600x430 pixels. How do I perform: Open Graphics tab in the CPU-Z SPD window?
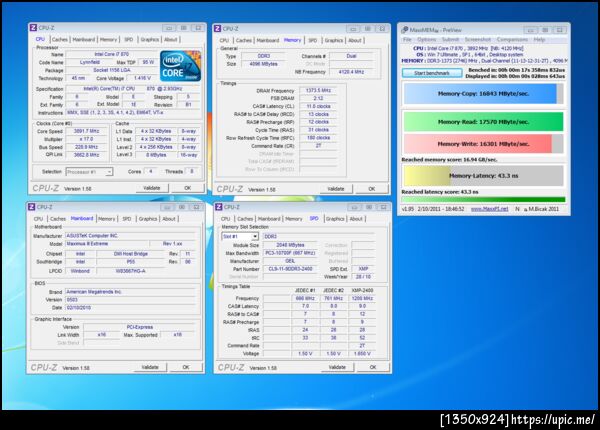335,219
